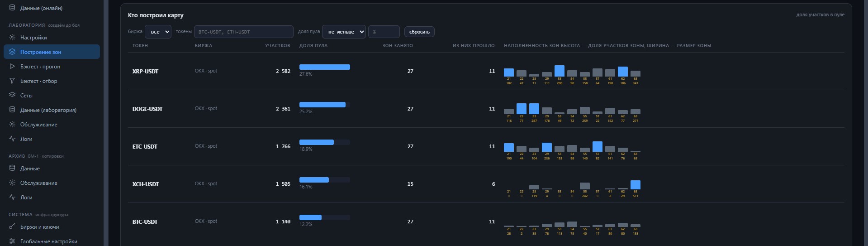Click the laboratory Логи pulse icon
Image resolution: width=868 pixels, height=246 pixels.
pos(12,139)
